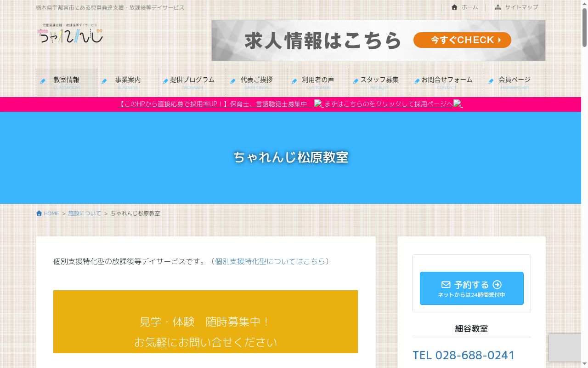Open the 代表ご挨拶 menu item

point(256,83)
